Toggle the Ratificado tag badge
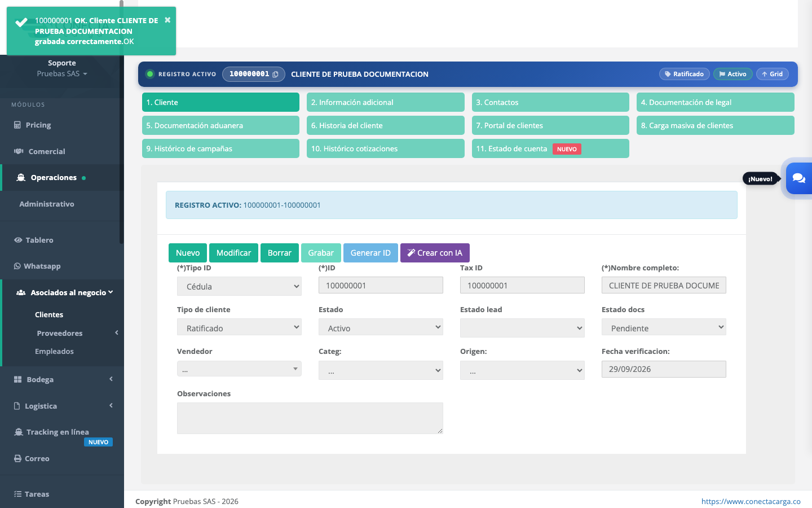812x508 pixels. 684,74
